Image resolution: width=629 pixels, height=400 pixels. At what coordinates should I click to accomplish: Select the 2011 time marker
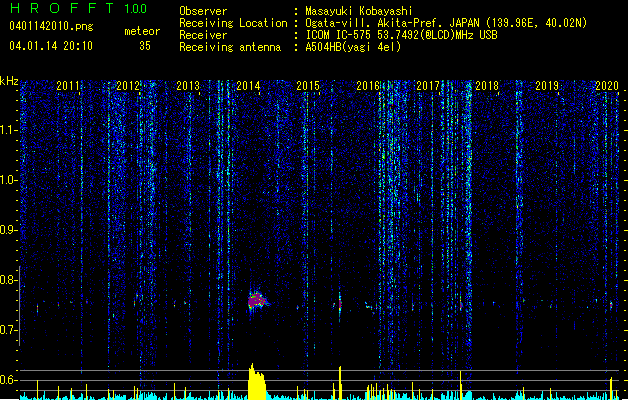pos(68,86)
